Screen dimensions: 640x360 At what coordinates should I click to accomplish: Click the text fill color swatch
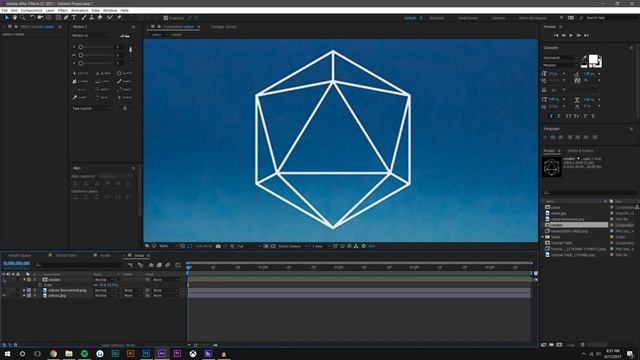click(x=593, y=59)
